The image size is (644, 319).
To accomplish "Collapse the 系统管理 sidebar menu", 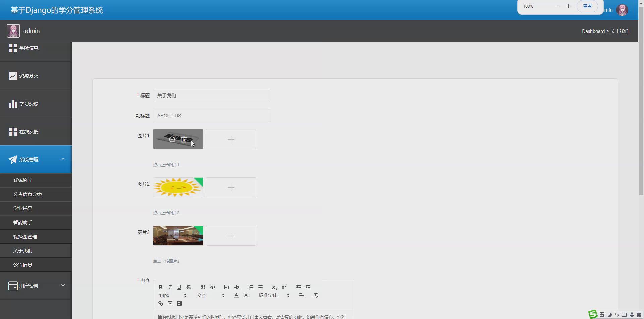I will click(x=36, y=159).
